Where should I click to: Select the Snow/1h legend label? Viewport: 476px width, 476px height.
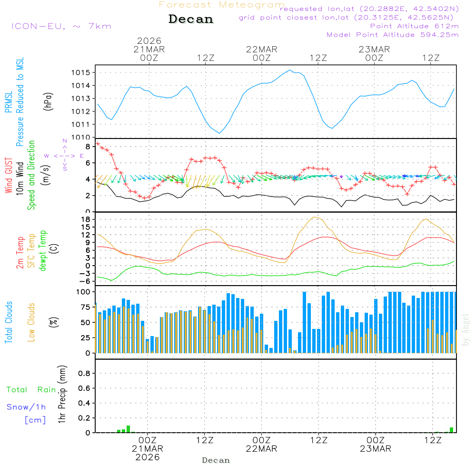coord(26,407)
